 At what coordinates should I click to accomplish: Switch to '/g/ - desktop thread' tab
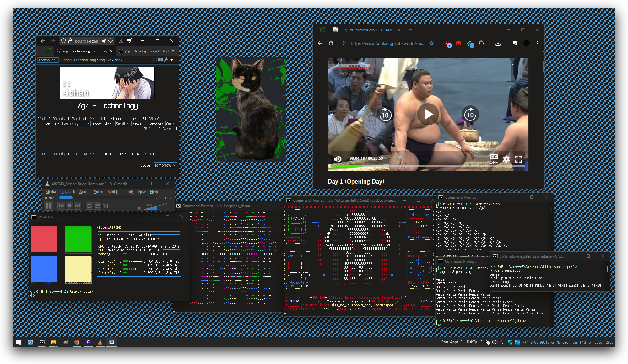click(x=147, y=51)
